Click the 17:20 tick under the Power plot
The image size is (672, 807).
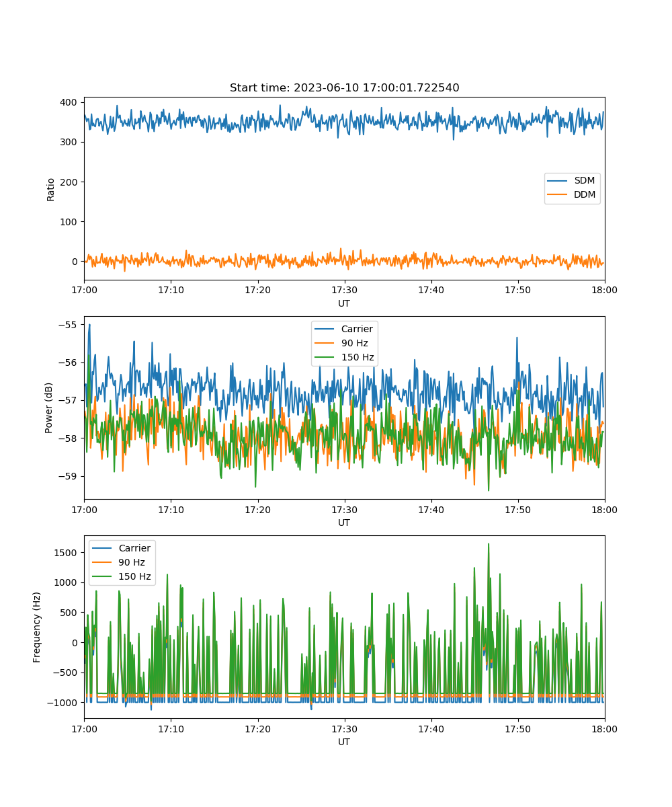[257, 509]
